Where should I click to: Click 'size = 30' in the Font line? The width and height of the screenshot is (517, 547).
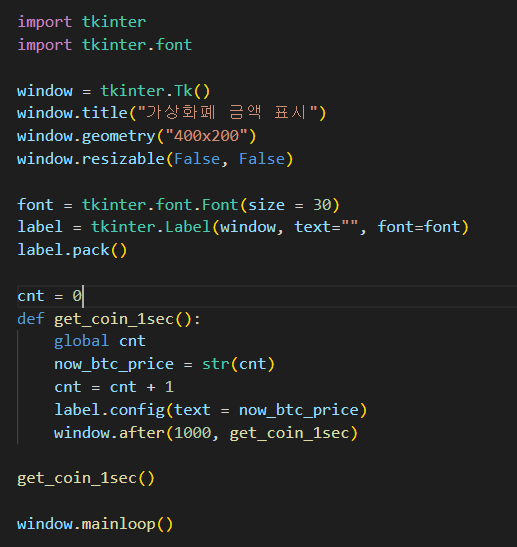(x=290, y=205)
